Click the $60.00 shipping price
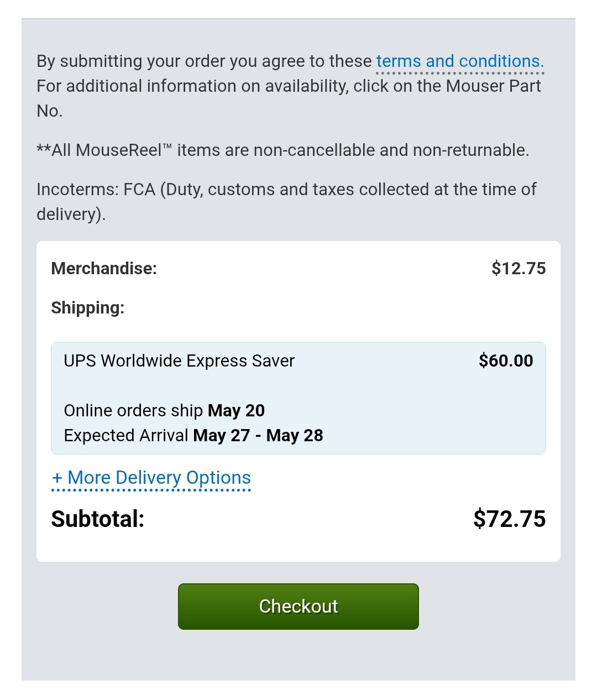Screen dimensions: 597x700 506,361
